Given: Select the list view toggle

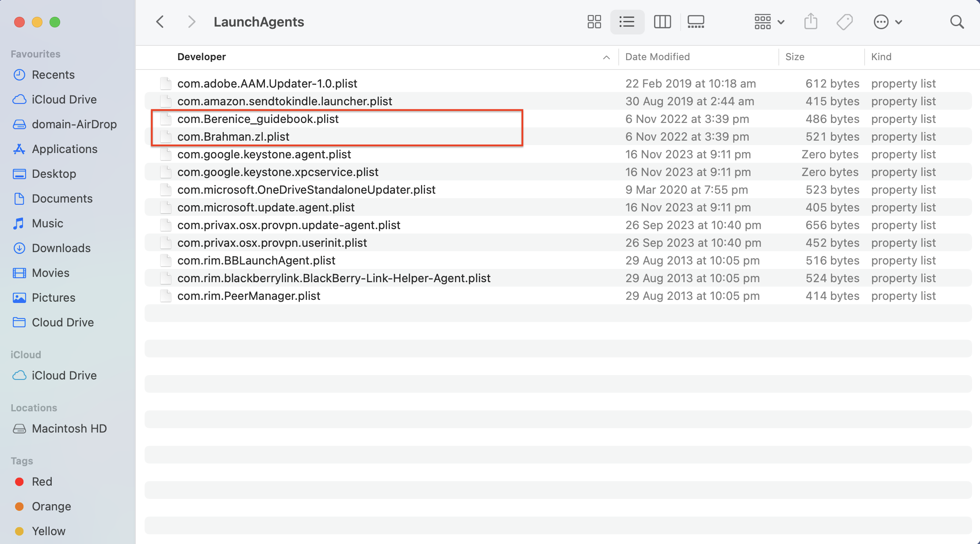Looking at the screenshot, I should pyautogui.click(x=627, y=22).
